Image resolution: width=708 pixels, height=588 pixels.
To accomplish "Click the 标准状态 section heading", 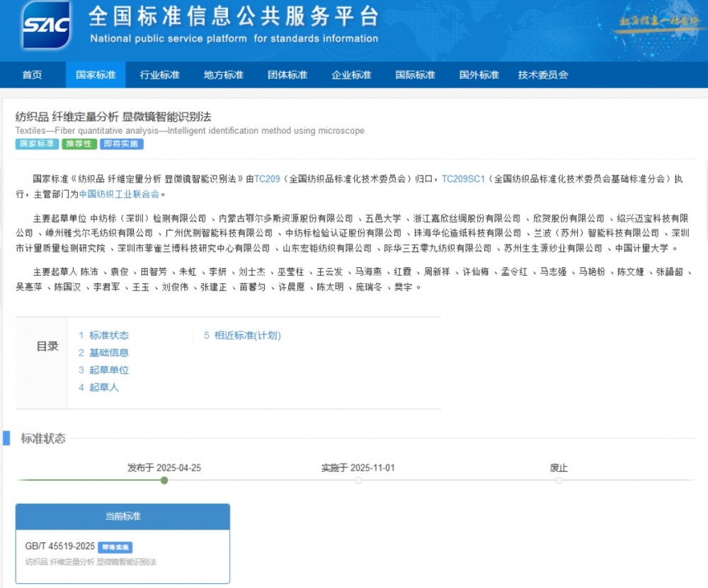I will pyautogui.click(x=43, y=439).
